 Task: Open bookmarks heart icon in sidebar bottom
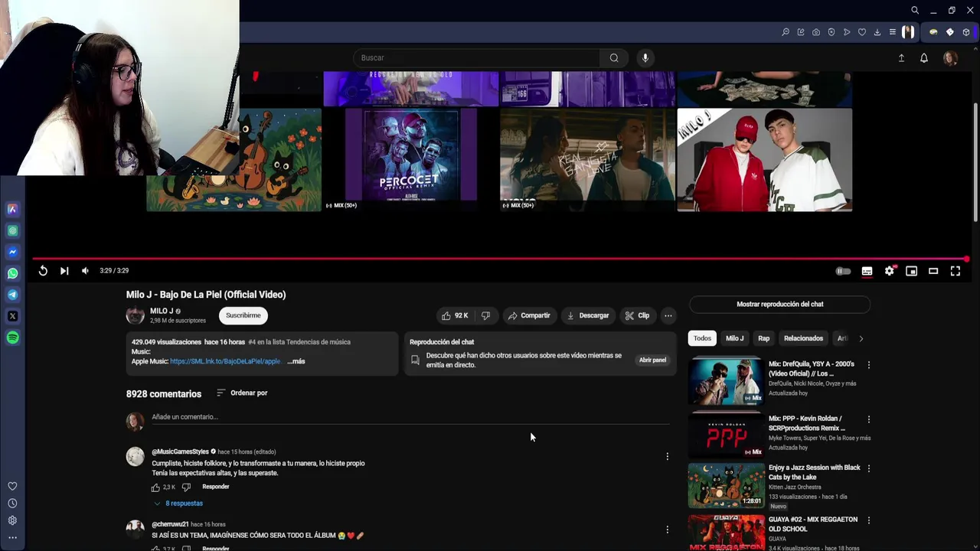[12, 486]
